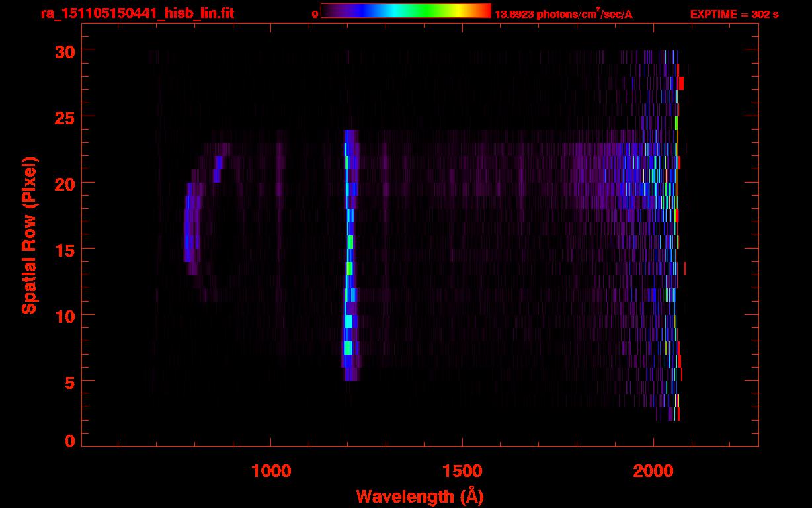Click x-axis tick label 1500
Image resolution: width=812 pixels, height=508 pixels.
(462, 471)
